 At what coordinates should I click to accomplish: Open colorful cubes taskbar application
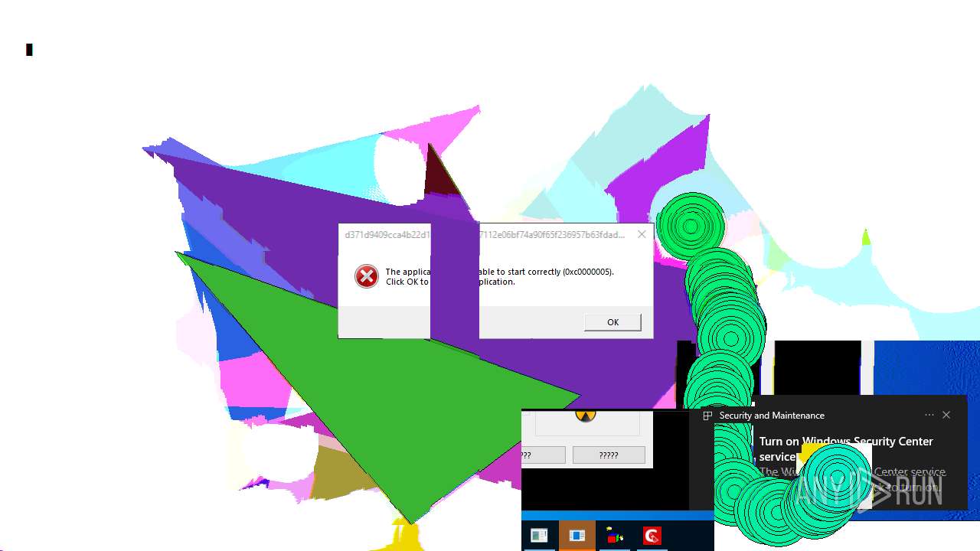(614, 536)
